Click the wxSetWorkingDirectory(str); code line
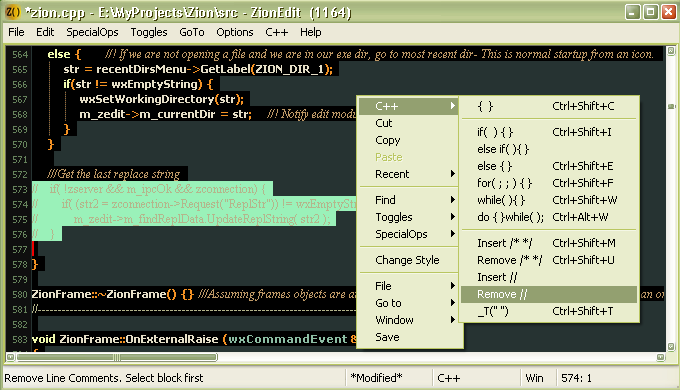 pyautogui.click(x=161, y=99)
